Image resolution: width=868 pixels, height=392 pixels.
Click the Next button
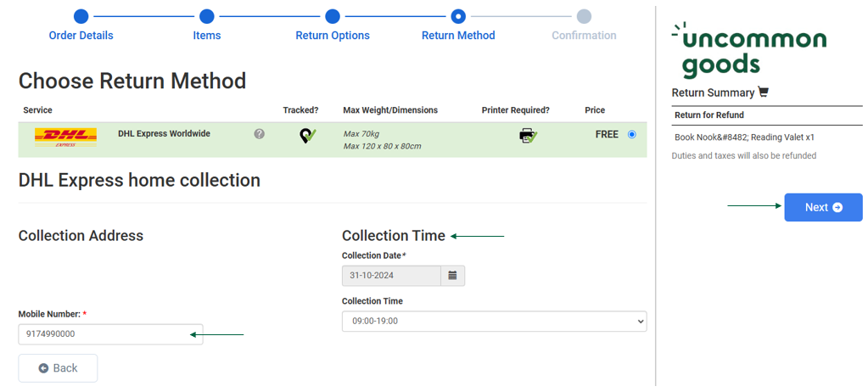click(823, 207)
